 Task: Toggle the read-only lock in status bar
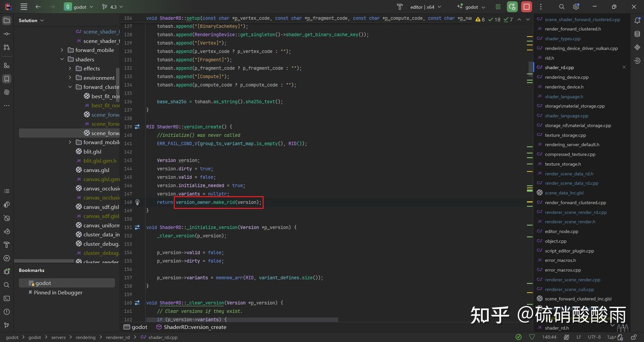[634, 337]
